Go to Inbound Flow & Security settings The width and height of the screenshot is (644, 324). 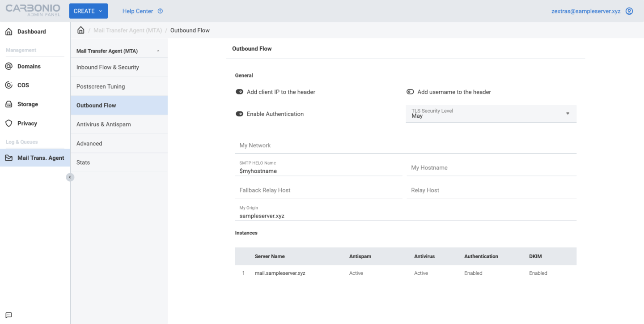click(107, 67)
